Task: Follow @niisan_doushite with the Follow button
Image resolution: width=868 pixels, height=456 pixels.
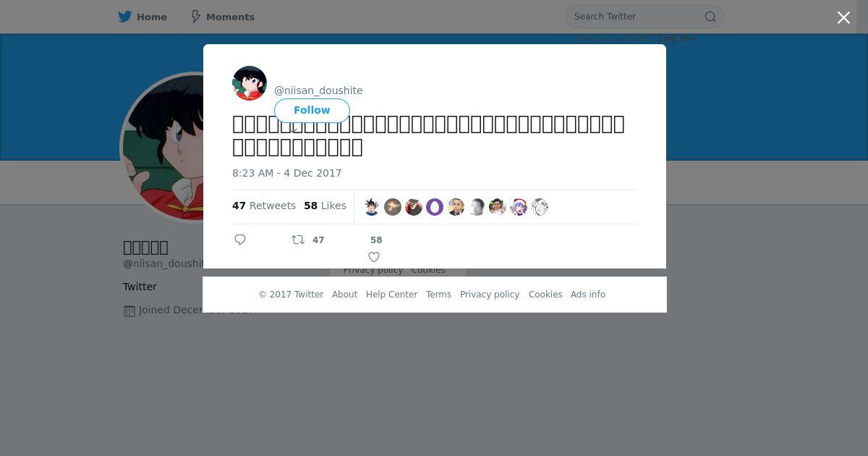Action: pos(312,110)
